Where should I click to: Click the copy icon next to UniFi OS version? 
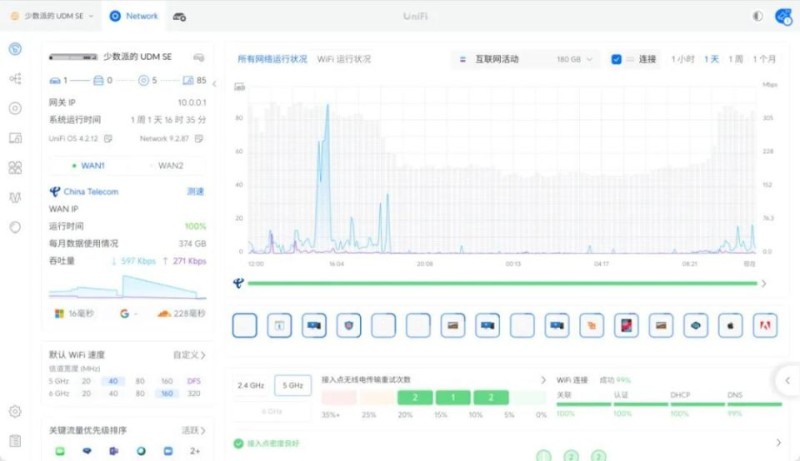[108, 138]
